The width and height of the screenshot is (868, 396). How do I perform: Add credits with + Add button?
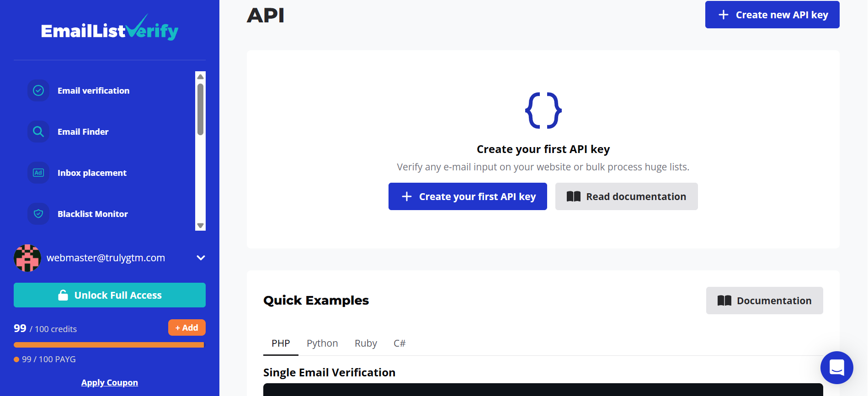186,327
